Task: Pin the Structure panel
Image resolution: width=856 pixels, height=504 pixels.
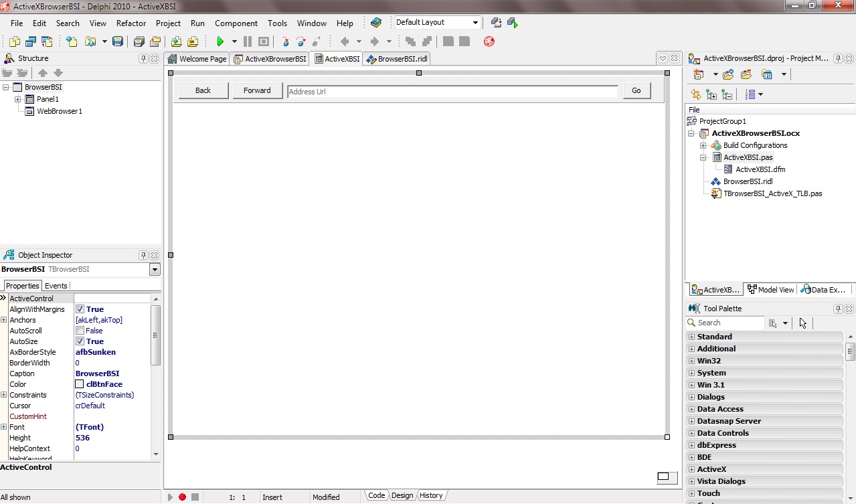Action: [143, 58]
